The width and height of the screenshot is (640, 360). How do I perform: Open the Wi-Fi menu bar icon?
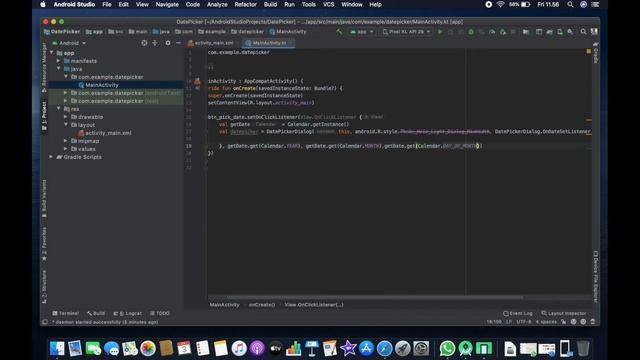pyautogui.click(x=500, y=4)
